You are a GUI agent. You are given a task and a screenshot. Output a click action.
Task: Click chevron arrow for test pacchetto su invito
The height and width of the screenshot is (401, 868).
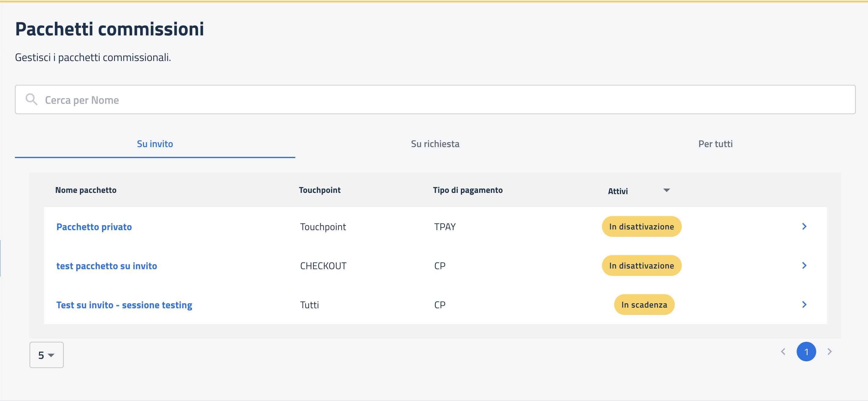804,266
